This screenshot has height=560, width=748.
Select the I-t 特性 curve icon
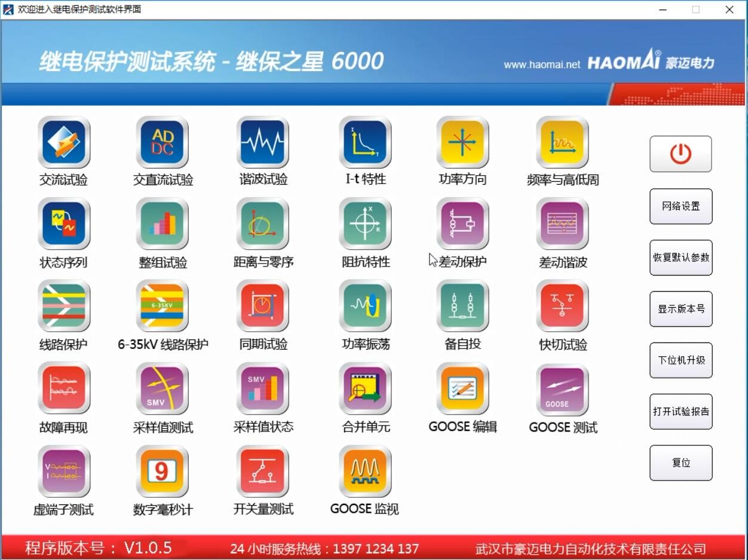365,142
